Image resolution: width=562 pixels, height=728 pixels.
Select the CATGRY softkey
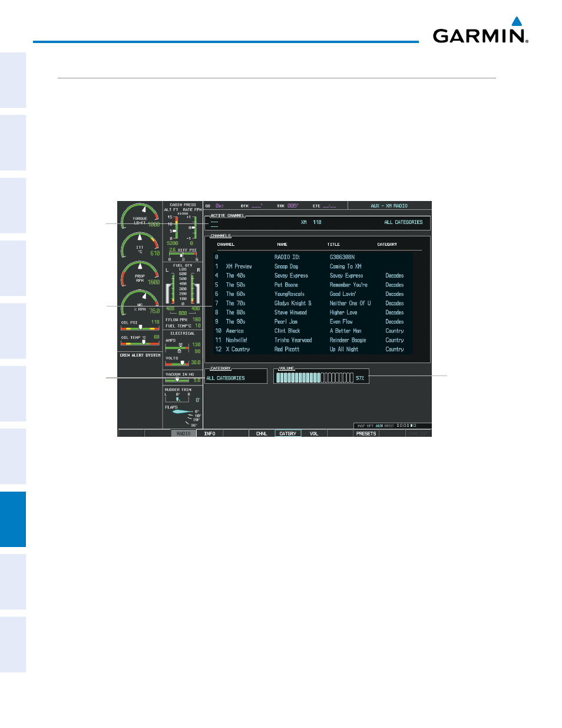click(x=288, y=433)
